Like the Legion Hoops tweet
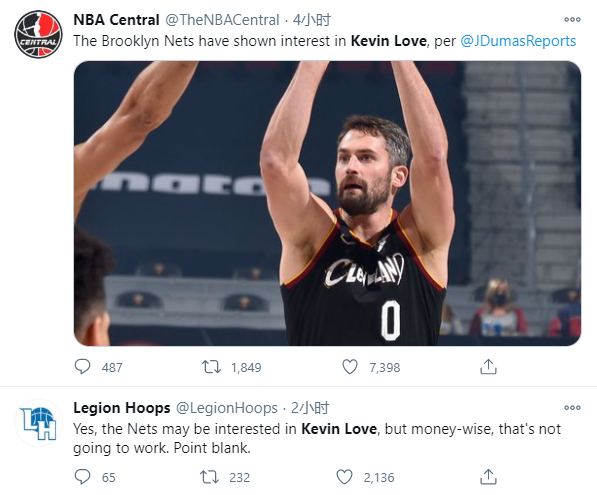This screenshot has height=495, width=597. (x=345, y=477)
